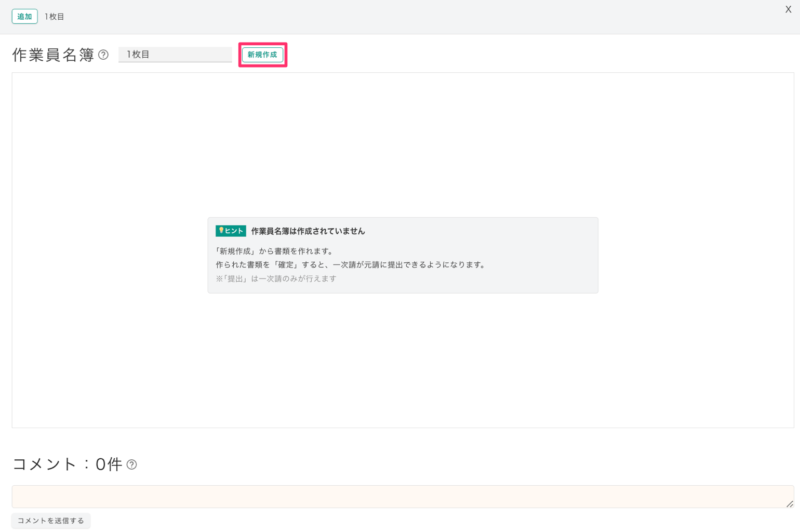
Task: Click the comment box resize handle
Action: coord(790,504)
